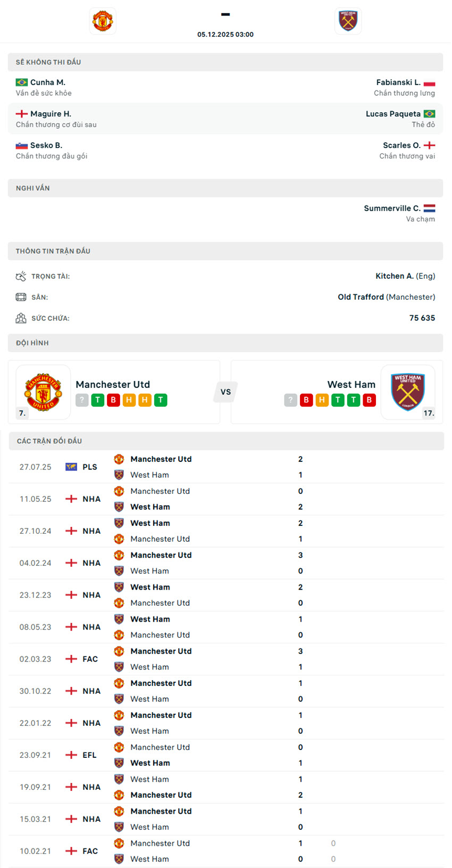Image resolution: width=452 pixels, height=868 pixels.
Task: Click the Brazil flag next to Cunha M.
Action: coord(21,82)
